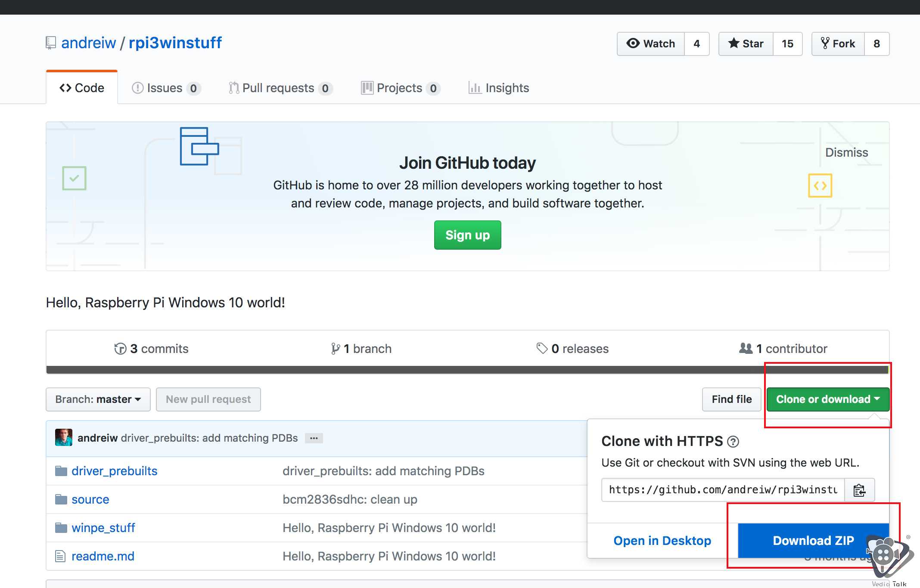Open the Insights tab
Image resolution: width=920 pixels, height=588 pixels.
pos(499,88)
